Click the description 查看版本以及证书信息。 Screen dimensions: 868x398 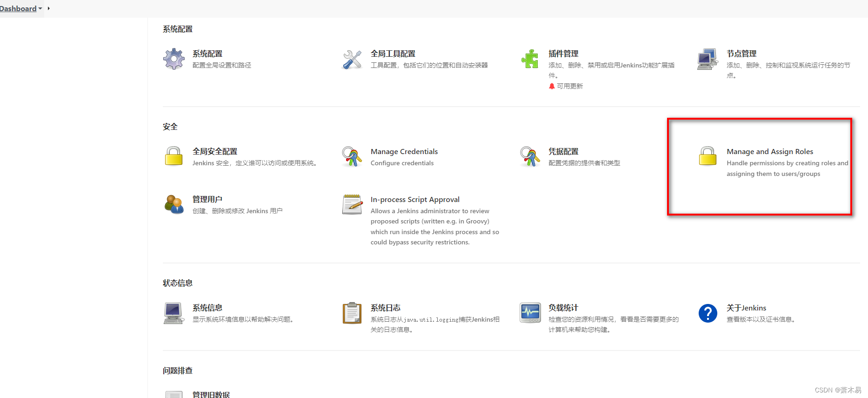tap(762, 319)
